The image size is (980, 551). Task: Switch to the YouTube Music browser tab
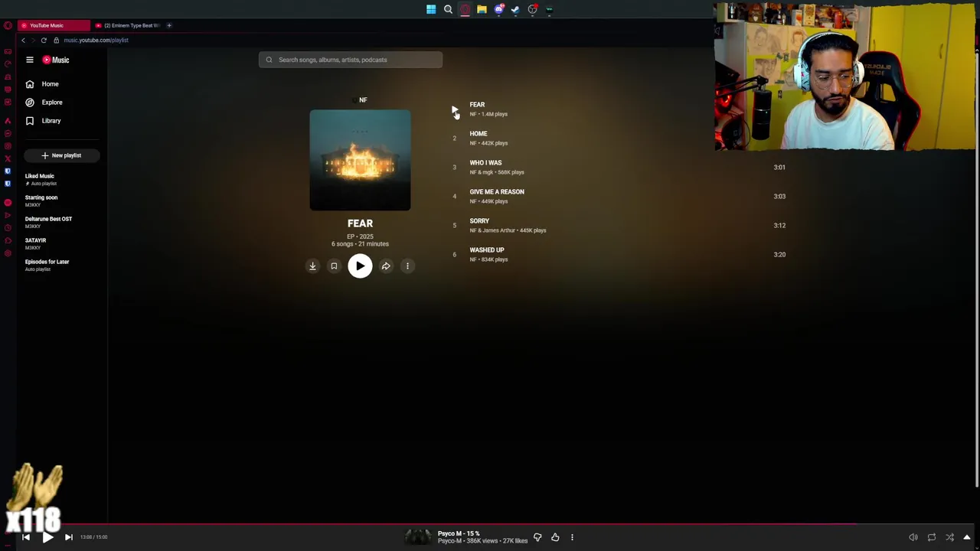tap(52, 25)
